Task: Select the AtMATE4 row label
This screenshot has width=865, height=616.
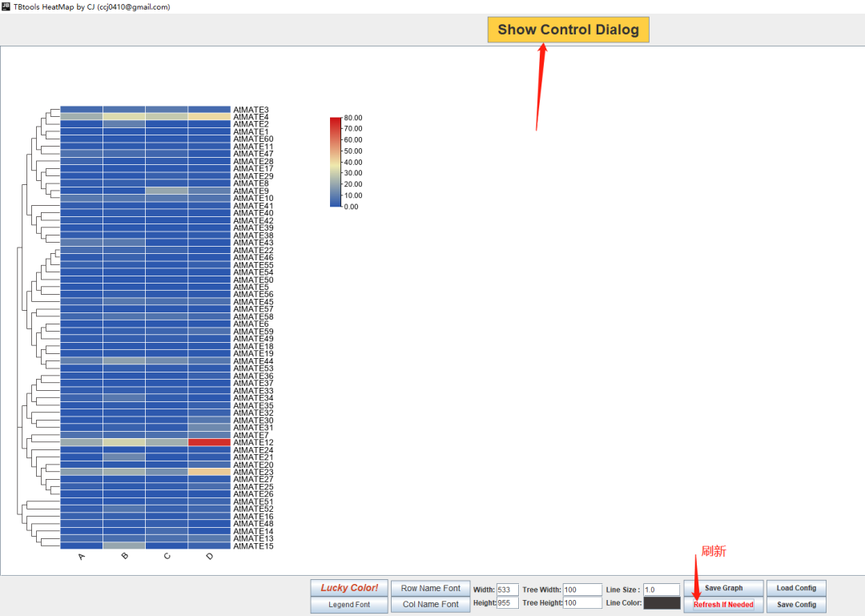Action: coord(251,117)
